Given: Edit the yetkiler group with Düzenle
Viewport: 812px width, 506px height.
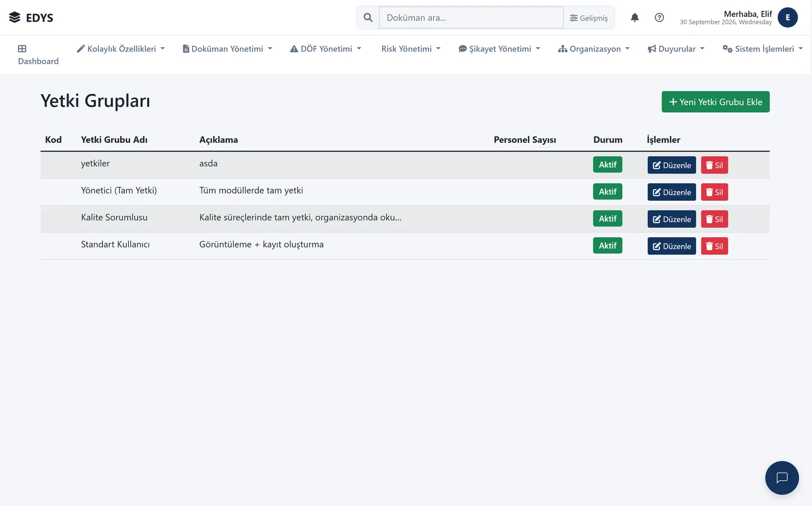Looking at the screenshot, I should (x=671, y=165).
